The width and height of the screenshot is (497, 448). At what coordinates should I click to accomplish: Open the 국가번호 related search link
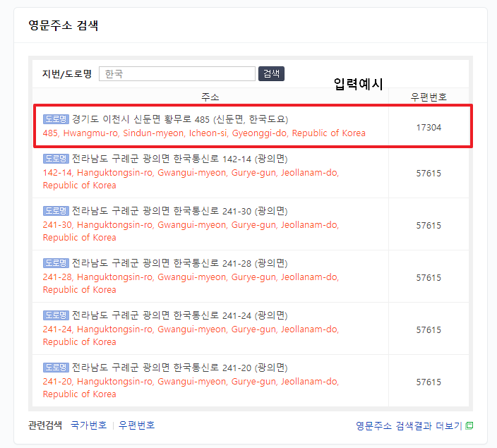click(88, 425)
